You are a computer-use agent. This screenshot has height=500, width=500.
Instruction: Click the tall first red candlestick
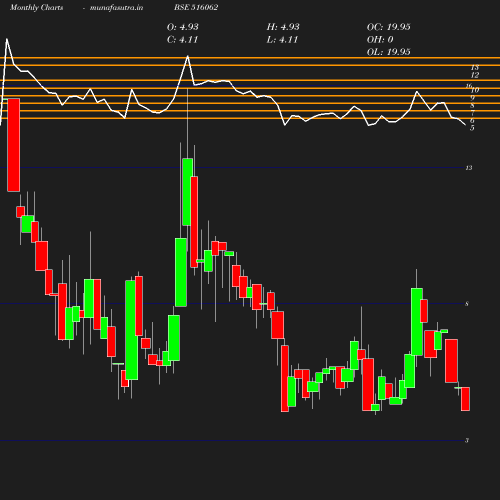click(14, 145)
